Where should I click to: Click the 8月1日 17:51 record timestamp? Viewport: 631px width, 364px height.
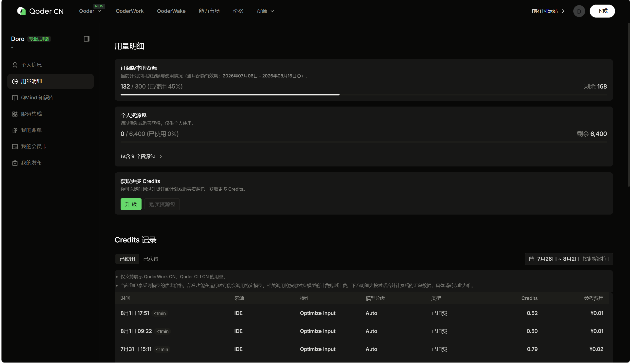(135, 313)
